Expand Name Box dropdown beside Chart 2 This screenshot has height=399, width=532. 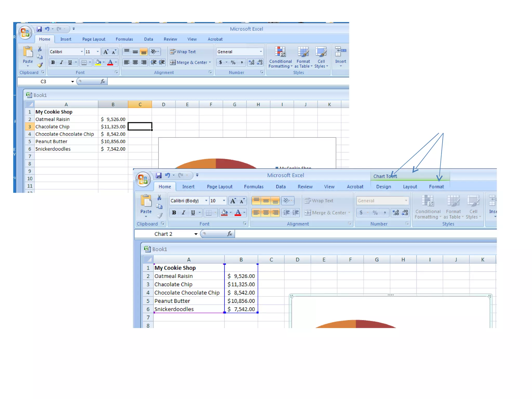pyautogui.click(x=196, y=234)
